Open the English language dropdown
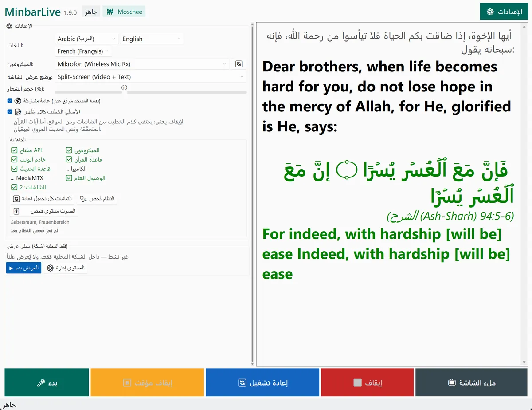Image resolution: width=532 pixels, height=410 pixels. coord(152,39)
